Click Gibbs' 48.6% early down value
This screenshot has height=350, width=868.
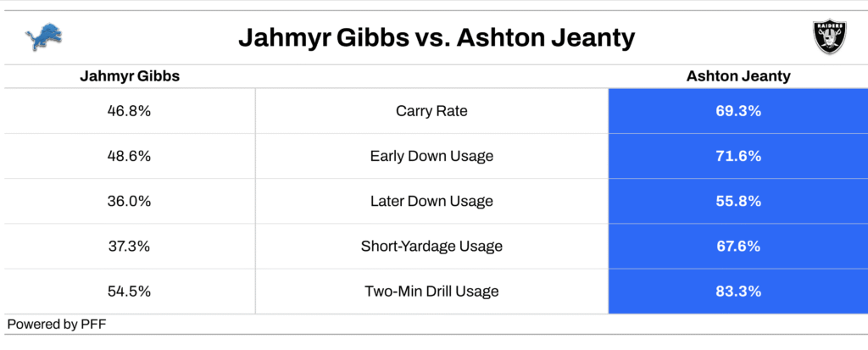(129, 156)
